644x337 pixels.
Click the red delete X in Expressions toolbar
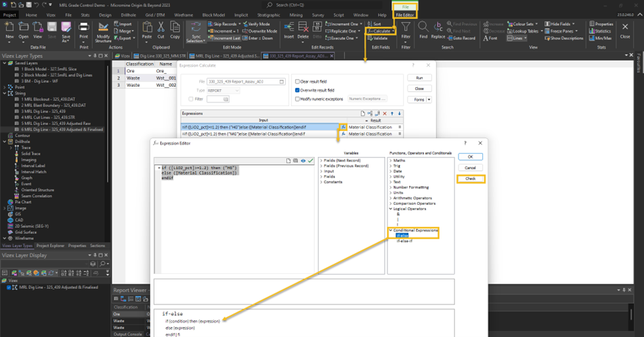click(385, 114)
